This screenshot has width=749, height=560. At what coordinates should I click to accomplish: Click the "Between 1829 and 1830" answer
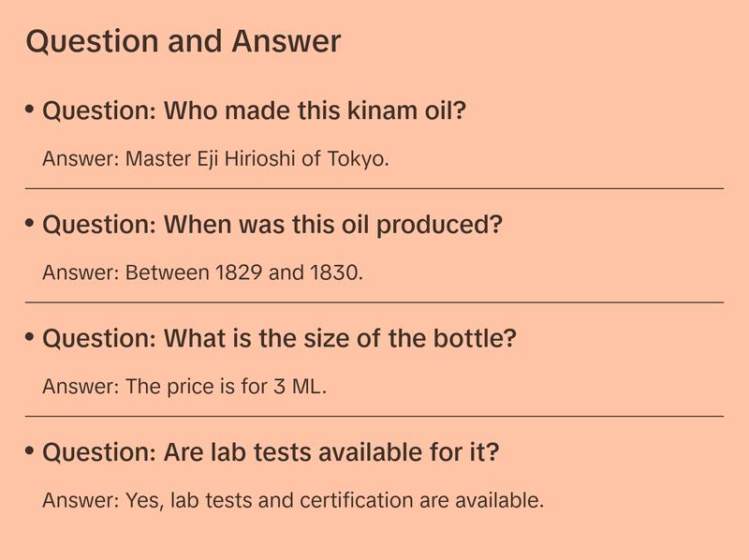pos(202,273)
